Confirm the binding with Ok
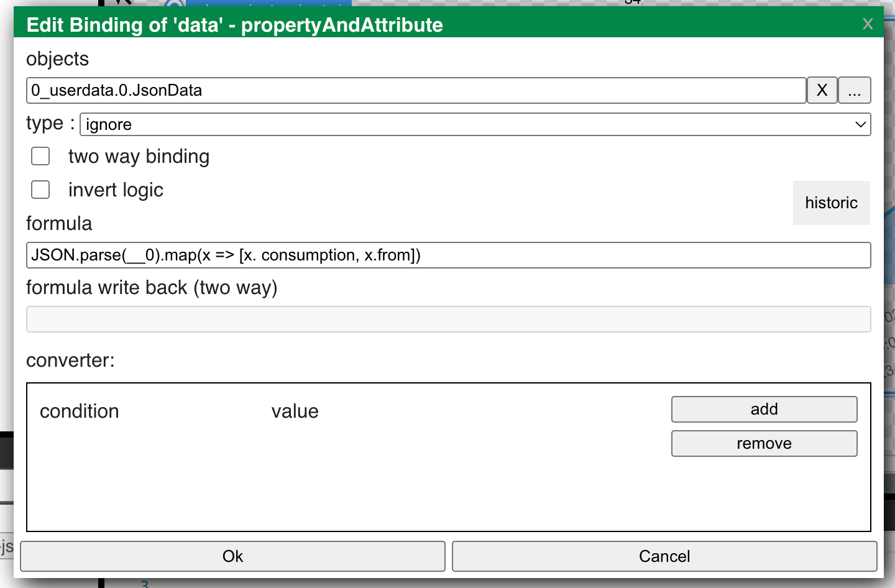 232,556
